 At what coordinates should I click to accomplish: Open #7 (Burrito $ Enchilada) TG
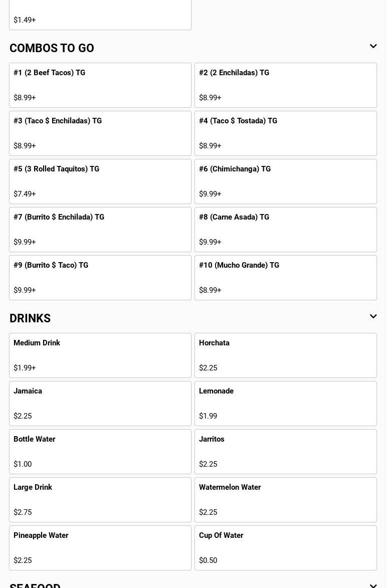pos(100,230)
